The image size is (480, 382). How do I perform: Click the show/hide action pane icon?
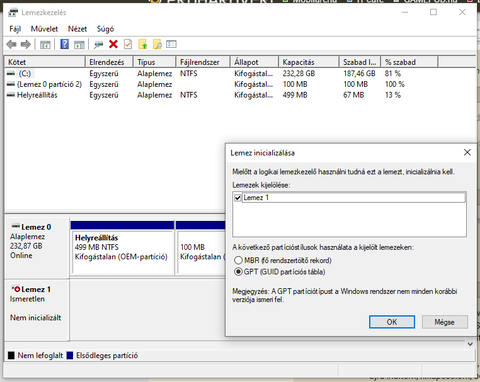(x=79, y=44)
